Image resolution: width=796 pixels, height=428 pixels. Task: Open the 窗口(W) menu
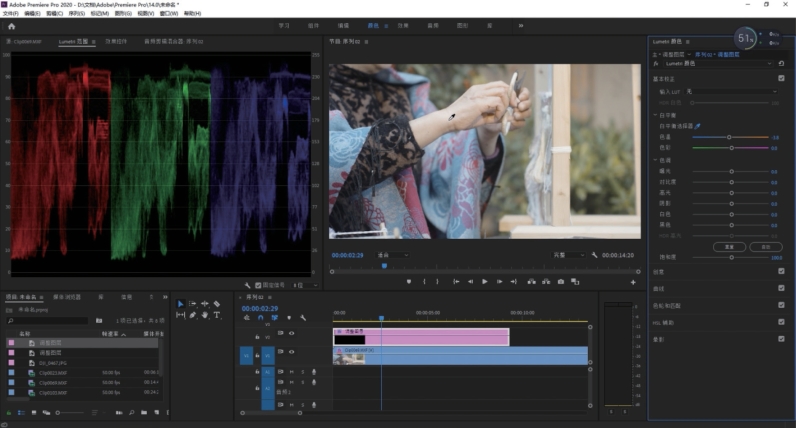169,13
